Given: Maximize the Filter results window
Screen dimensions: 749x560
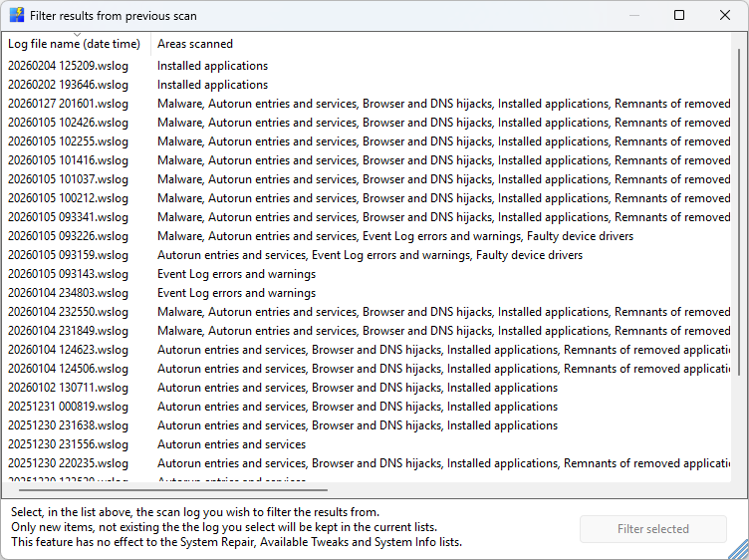Looking at the screenshot, I should (679, 16).
